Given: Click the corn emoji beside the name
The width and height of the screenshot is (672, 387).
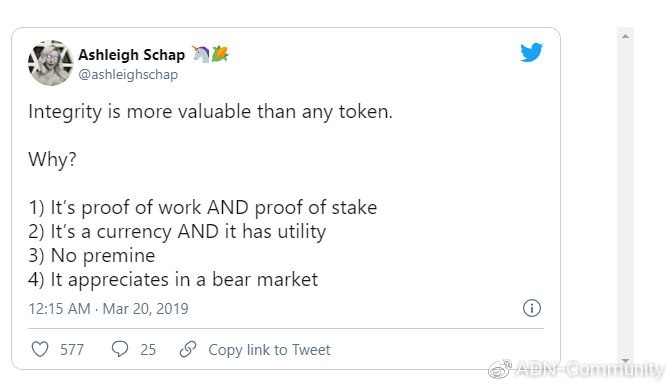Looking at the screenshot, I should (x=219, y=54).
